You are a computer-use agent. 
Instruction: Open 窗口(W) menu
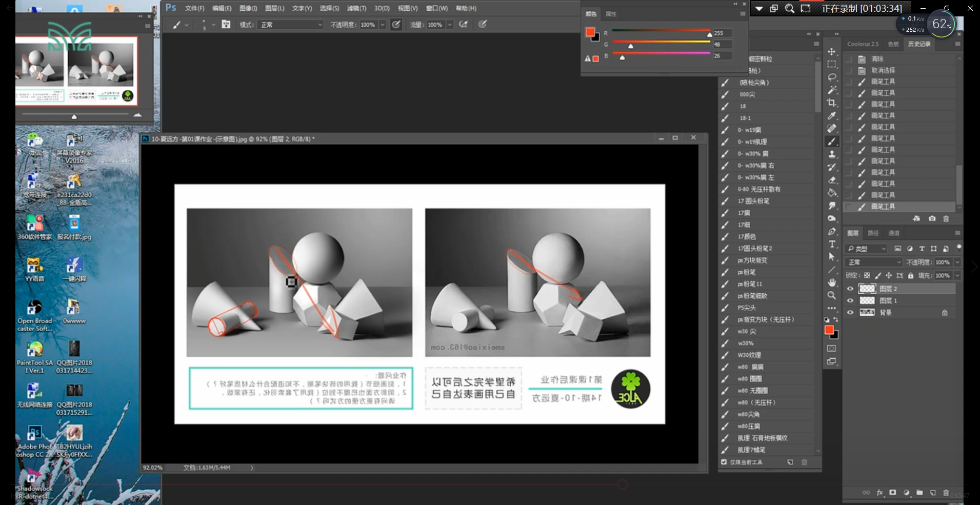coord(437,8)
